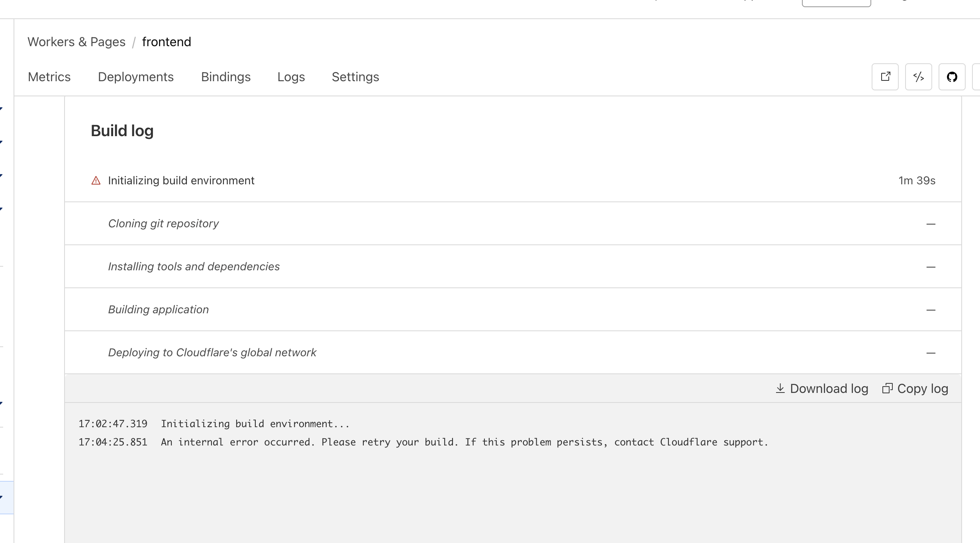The width and height of the screenshot is (980, 543).
Task: Click the Initializing build environment... log line
Action: [x=255, y=424]
